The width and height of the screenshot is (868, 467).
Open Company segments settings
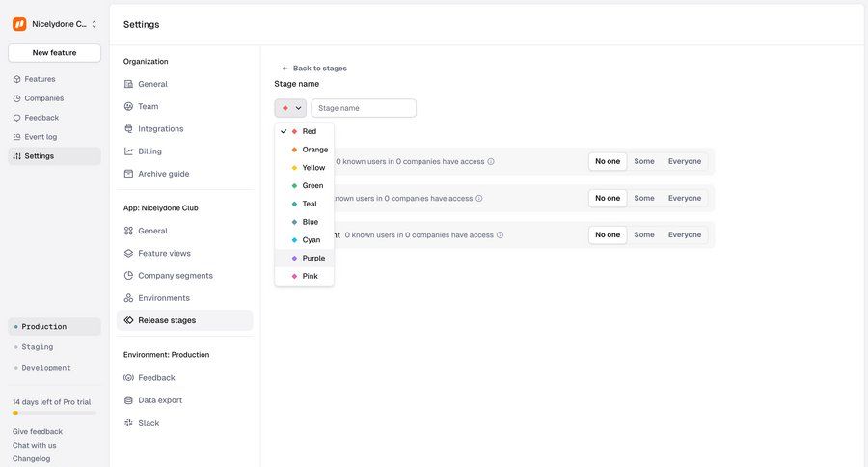pos(185,276)
